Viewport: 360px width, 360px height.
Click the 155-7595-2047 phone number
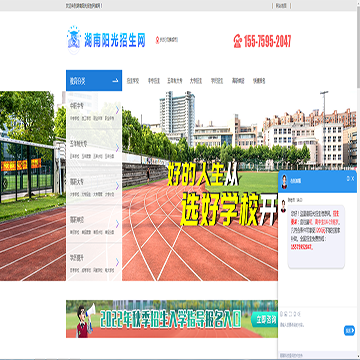[x=268, y=41]
